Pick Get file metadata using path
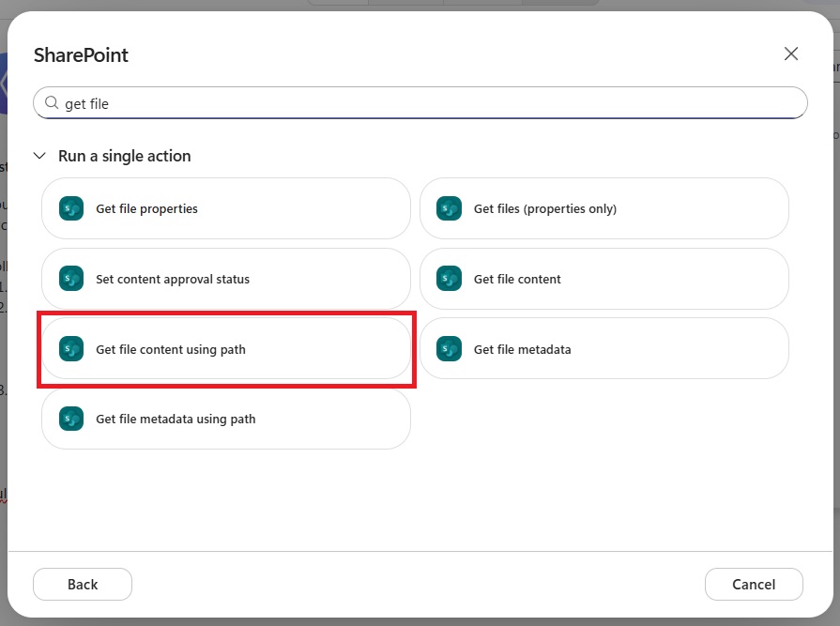Screen dimensions: 840x626 coord(226,419)
